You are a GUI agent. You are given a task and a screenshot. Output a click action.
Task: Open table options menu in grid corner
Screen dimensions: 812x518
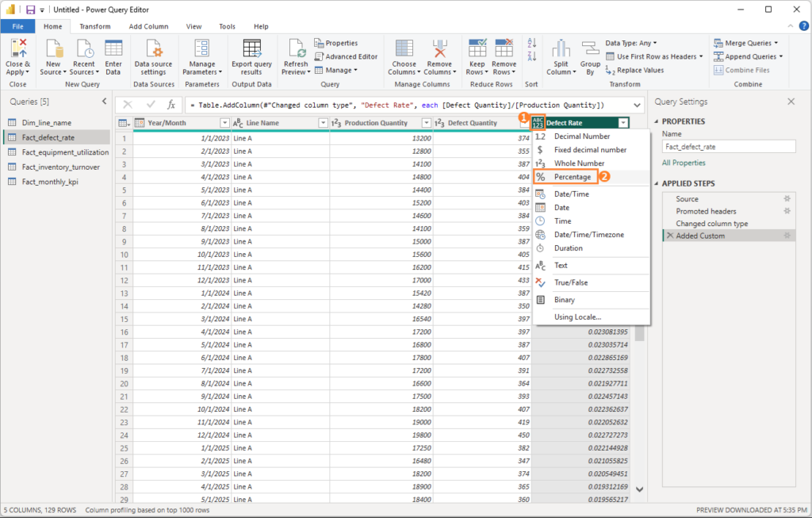pyautogui.click(x=124, y=123)
